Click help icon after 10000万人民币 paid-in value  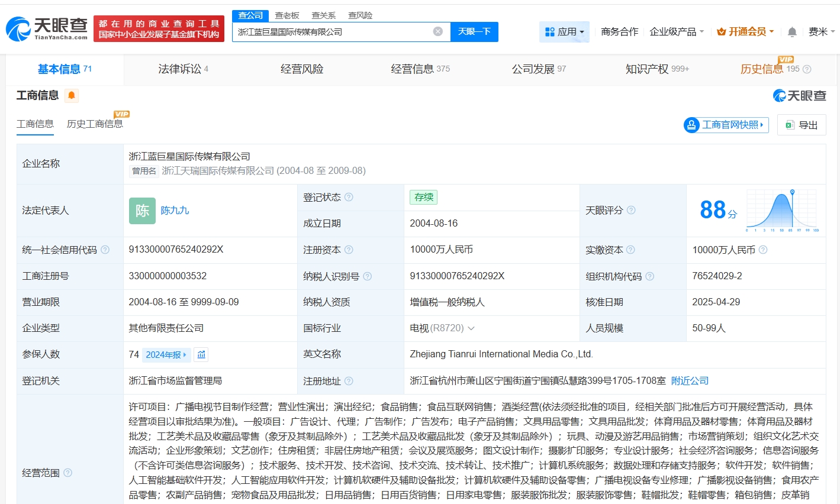(763, 250)
